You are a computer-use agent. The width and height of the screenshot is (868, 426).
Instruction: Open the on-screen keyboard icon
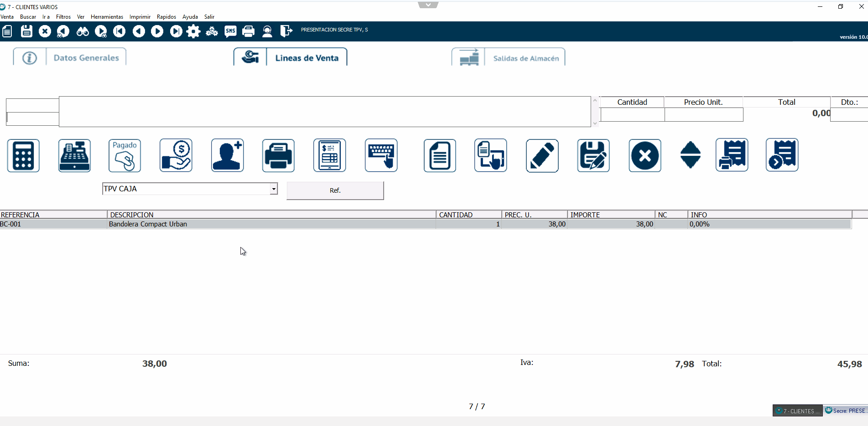(381, 156)
